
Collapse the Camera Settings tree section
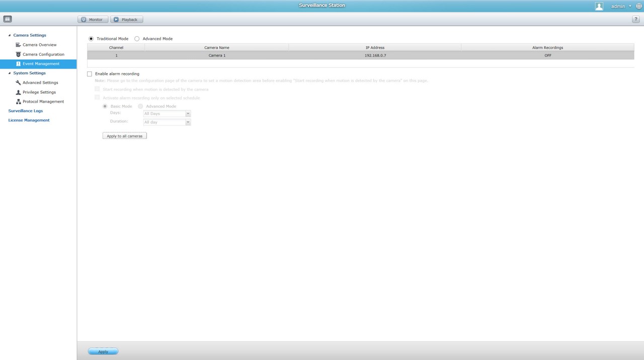pos(10,35)
